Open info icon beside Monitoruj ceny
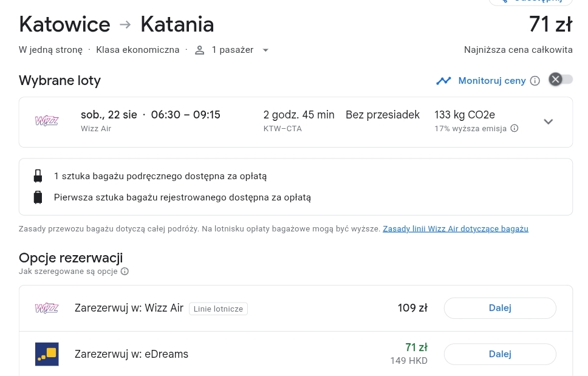The width and height of the screenshot is (588, 376). (535, 81)
